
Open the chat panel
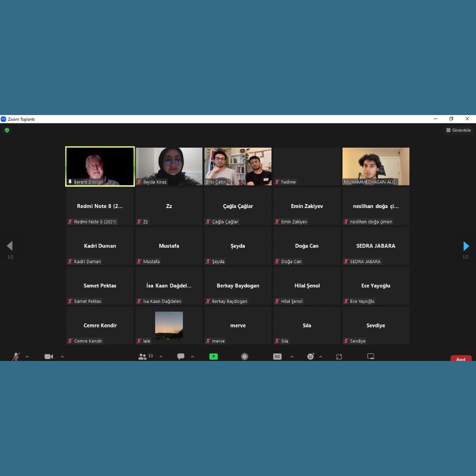(181, 357)
